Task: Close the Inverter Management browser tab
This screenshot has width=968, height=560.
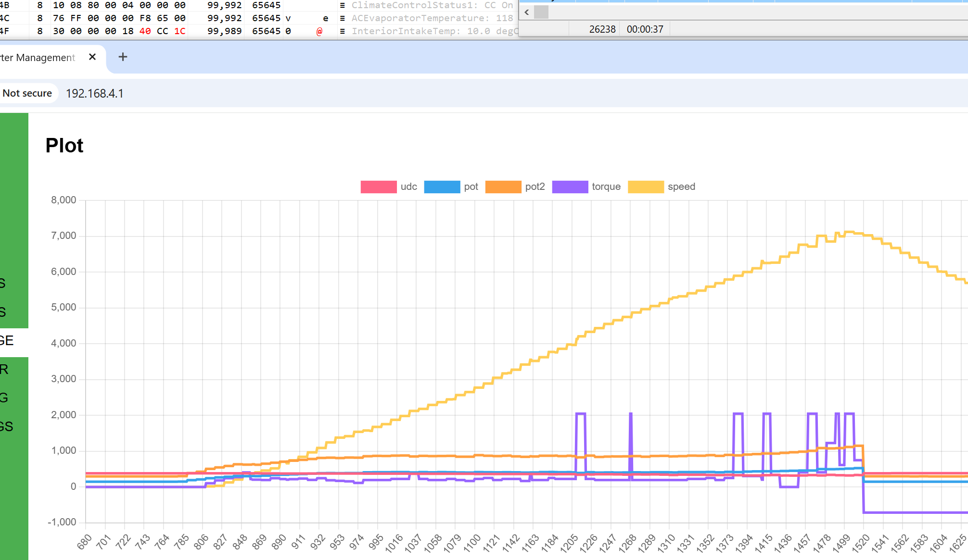Action: pos(92,57)
